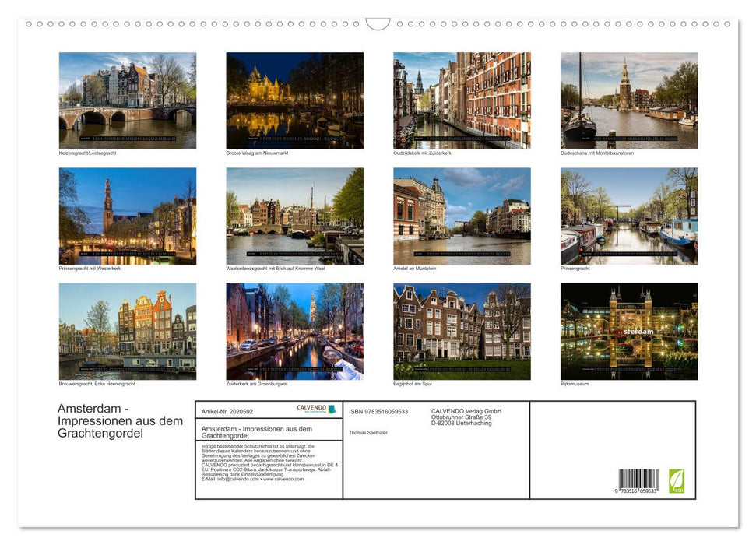
Task: Select the Amstel an Muntplein image
Action: click(x=462, y=216)
